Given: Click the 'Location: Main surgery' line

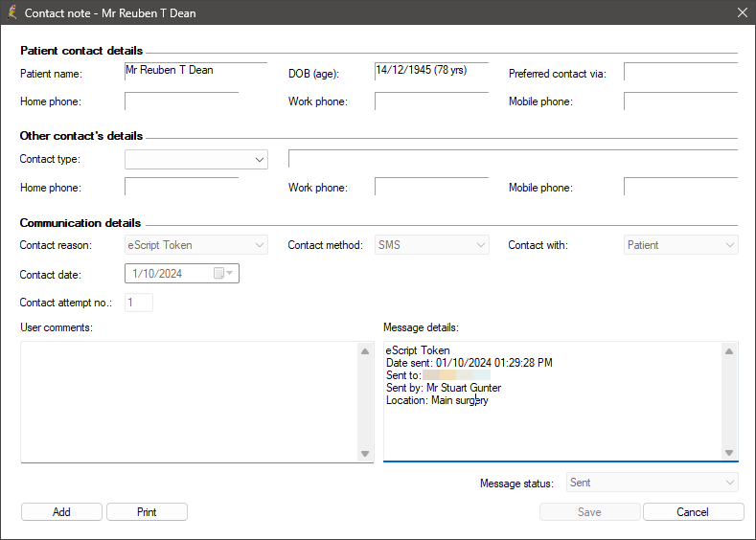Looking at the screenshot, I should coord(437,400).
